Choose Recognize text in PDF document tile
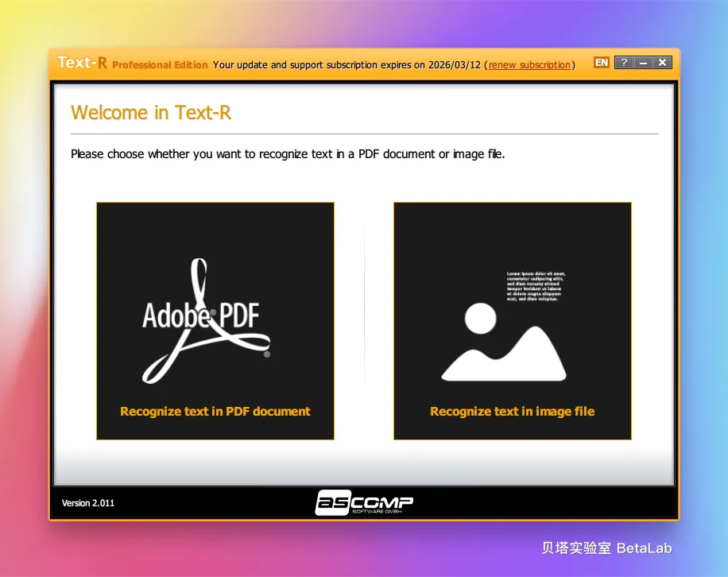Viewport: 728px width, 577px height. tap(215, 321)
